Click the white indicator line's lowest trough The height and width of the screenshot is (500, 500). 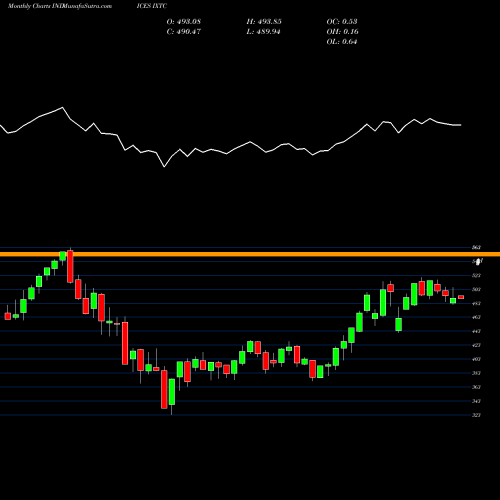coord(164,166)
